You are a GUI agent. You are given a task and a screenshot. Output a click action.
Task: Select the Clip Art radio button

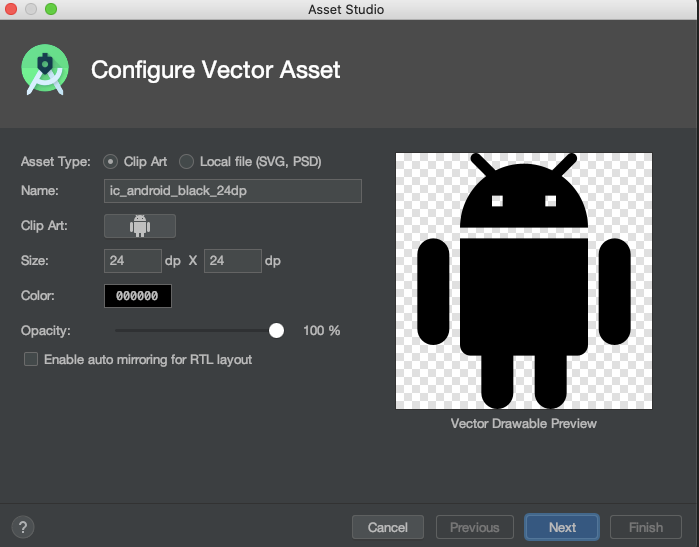click(x=111, y=161)
